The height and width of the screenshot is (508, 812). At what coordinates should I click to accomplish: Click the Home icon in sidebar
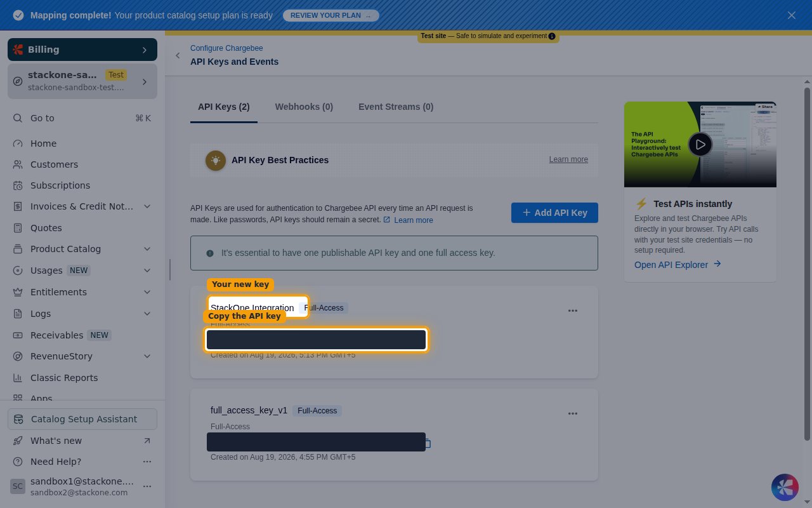(18, 144)
